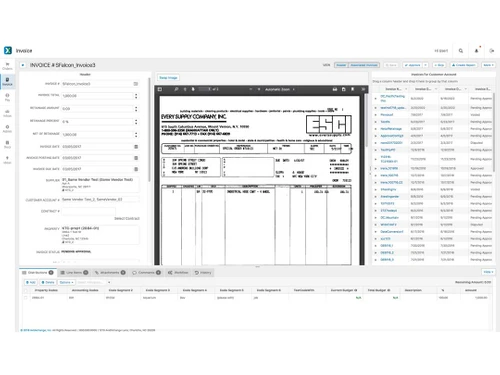Select the Invoice view toggle button
The height and width of the screenshot is (375, 500).
(x=341, y=65)
